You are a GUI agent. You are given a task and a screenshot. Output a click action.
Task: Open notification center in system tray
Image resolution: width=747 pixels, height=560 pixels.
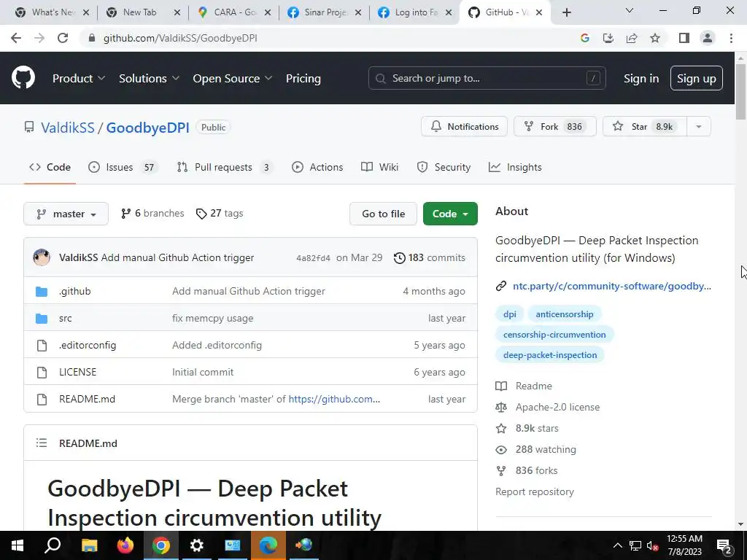coord(724,545)
